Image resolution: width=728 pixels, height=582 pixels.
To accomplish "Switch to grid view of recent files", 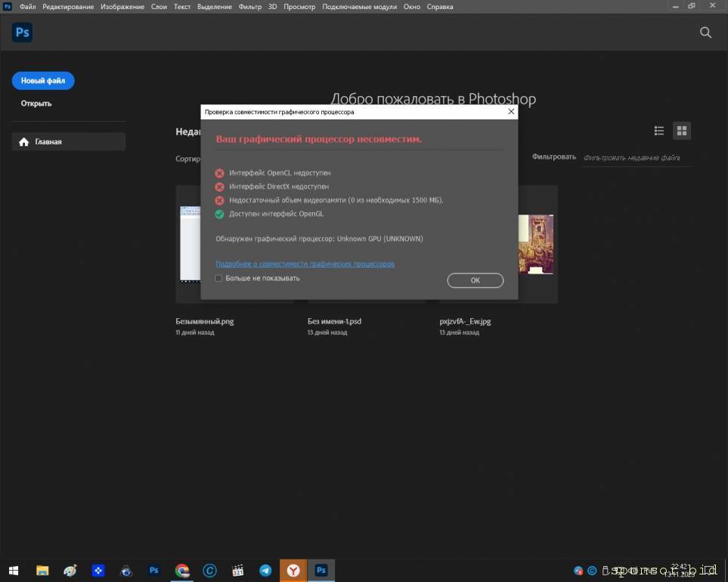I will point(682,131).
